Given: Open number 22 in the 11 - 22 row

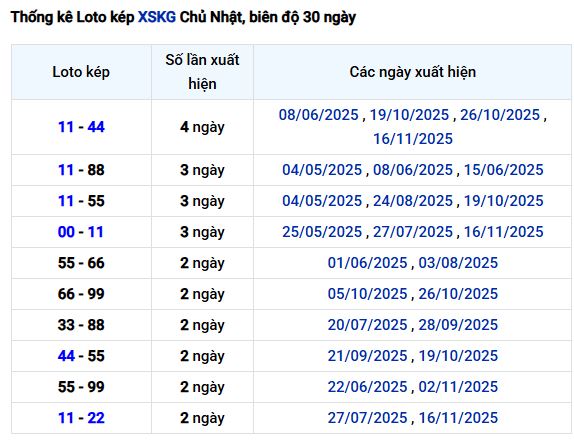Looking at the screenshot, I should [96, 418].
